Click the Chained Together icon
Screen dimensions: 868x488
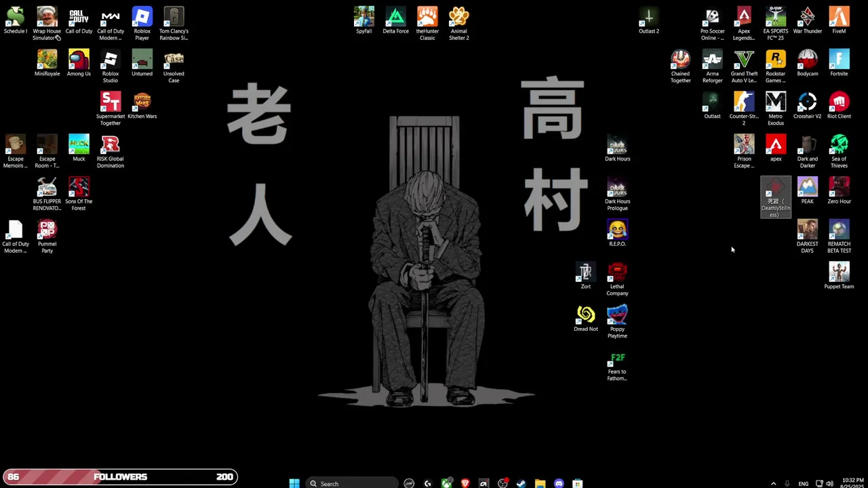point(680,66)
